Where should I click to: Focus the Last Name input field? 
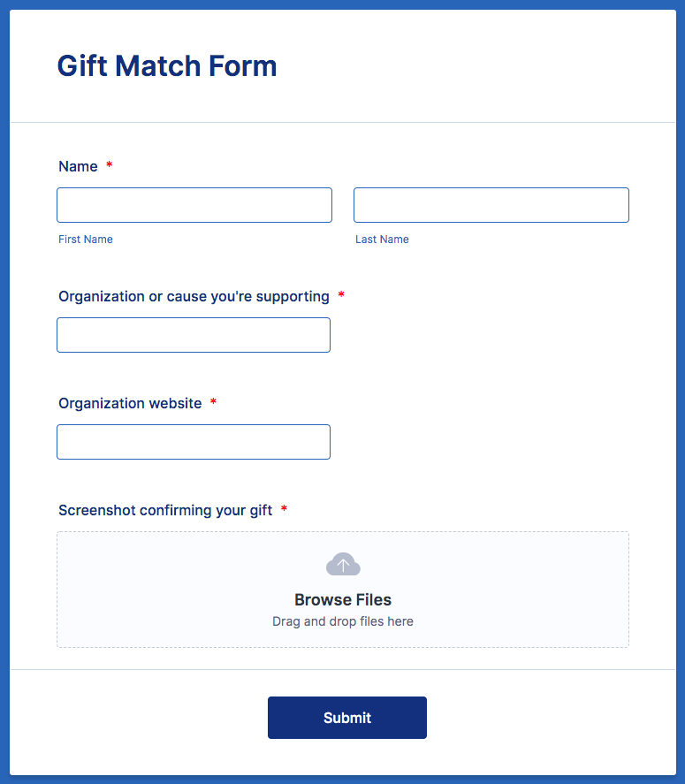pos(491,205)
